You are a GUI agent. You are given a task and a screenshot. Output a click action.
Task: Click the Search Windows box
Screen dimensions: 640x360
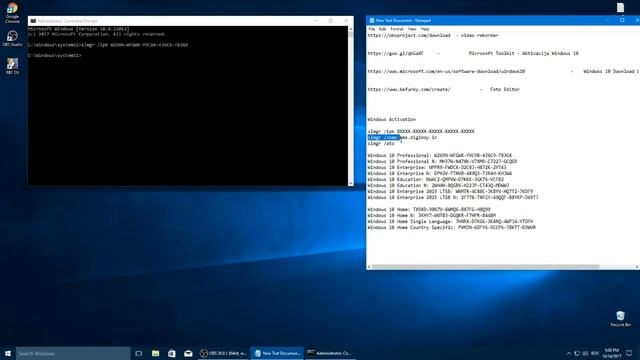point(73,353)
